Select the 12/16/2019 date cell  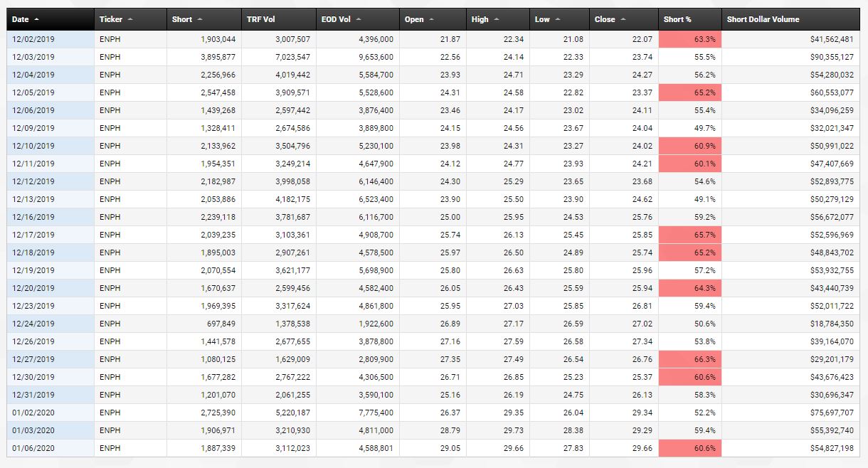pos(33,217)
